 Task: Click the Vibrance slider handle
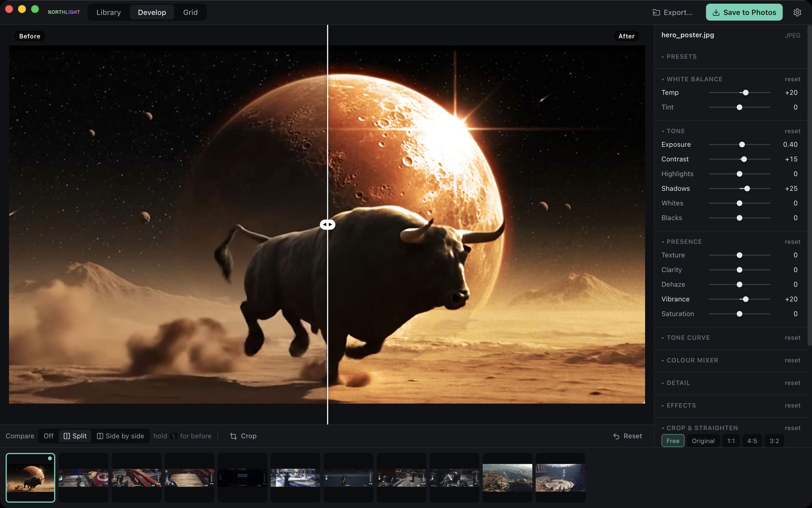point(745,299)
